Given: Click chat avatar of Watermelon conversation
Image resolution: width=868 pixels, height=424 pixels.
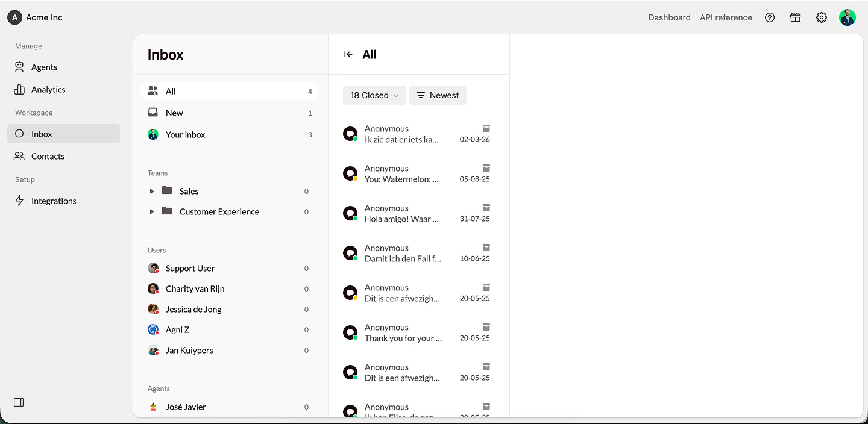Looking at the screenshot, I should [x=350, y=173].
